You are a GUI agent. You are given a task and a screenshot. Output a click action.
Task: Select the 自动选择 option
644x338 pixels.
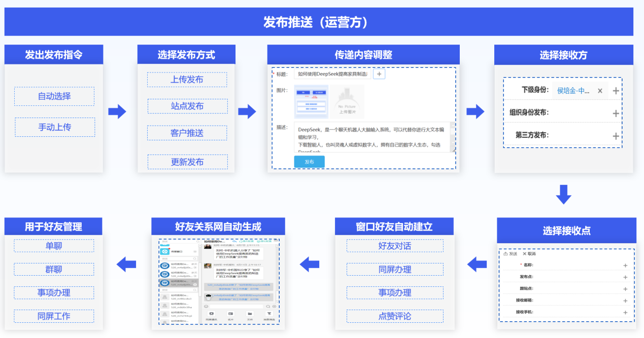54,96
